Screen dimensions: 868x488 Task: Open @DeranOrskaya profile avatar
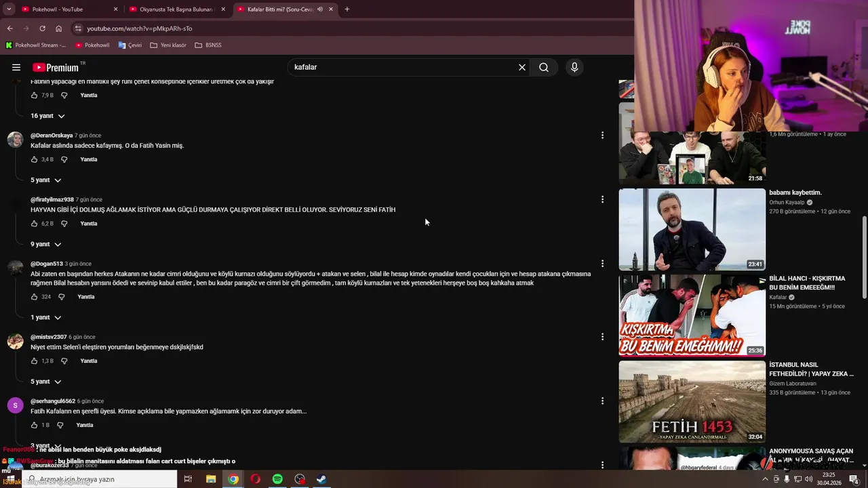pos(15,140)
